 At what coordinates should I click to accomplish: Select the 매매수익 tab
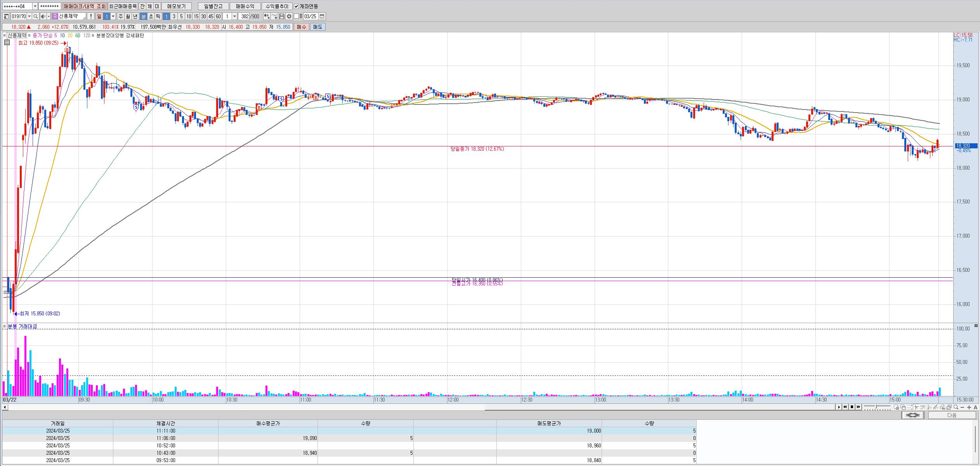[x=245, y=6]
